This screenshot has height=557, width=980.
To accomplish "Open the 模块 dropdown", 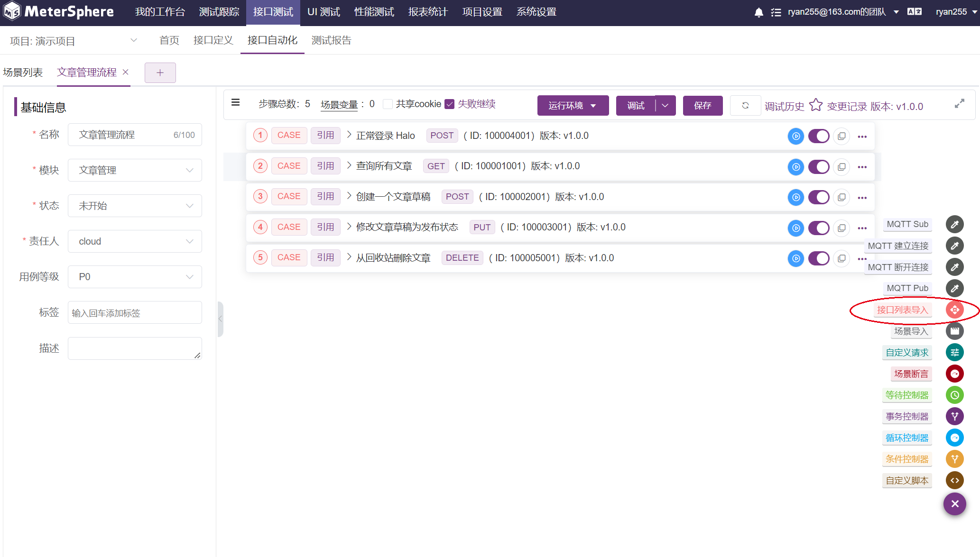I will 135,170.
